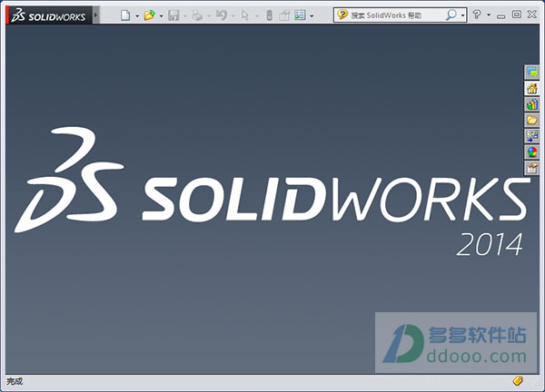Click the Open file folder icon
This screenshot has width=545, height=392.
pos(150,15)
